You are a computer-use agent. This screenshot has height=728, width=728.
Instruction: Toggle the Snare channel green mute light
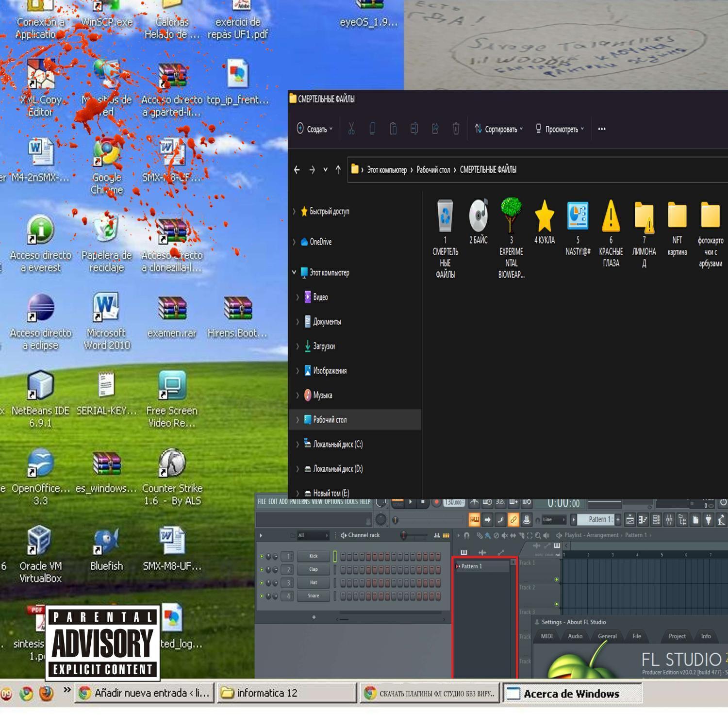(262, 596)
